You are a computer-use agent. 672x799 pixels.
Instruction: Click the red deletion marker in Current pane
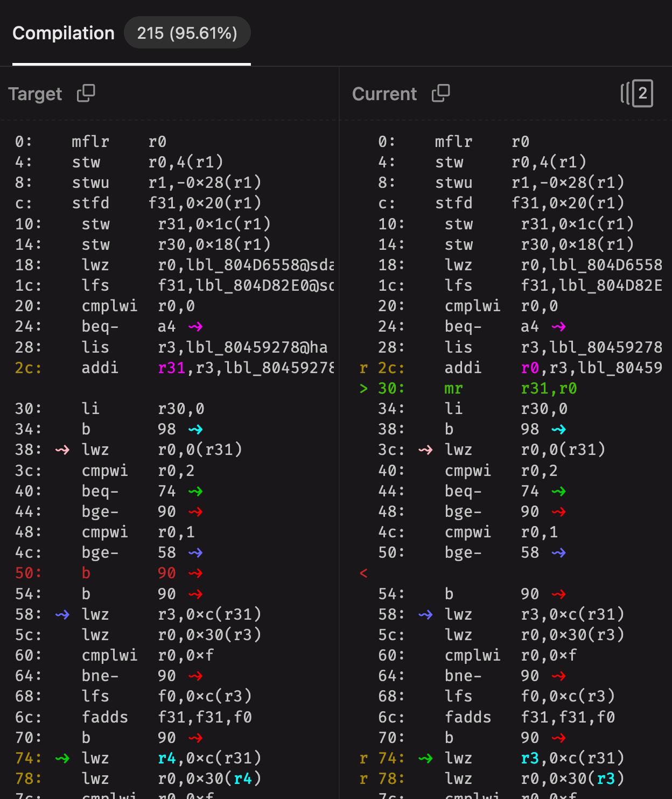[363, 573]
